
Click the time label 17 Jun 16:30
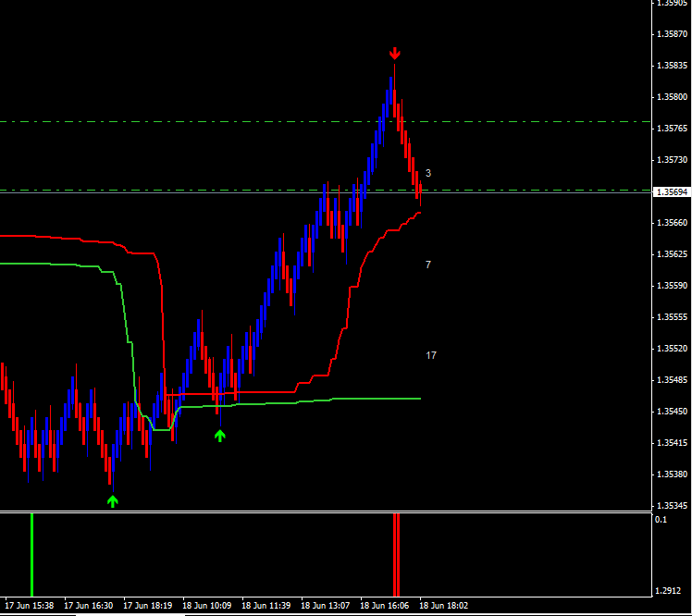coord(88,606)
